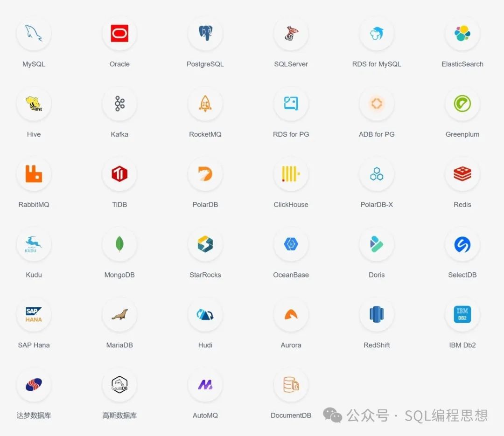Select the Hive bee icon
The width and height of the screenshot is (504, 436).
[x=34, y=104]
